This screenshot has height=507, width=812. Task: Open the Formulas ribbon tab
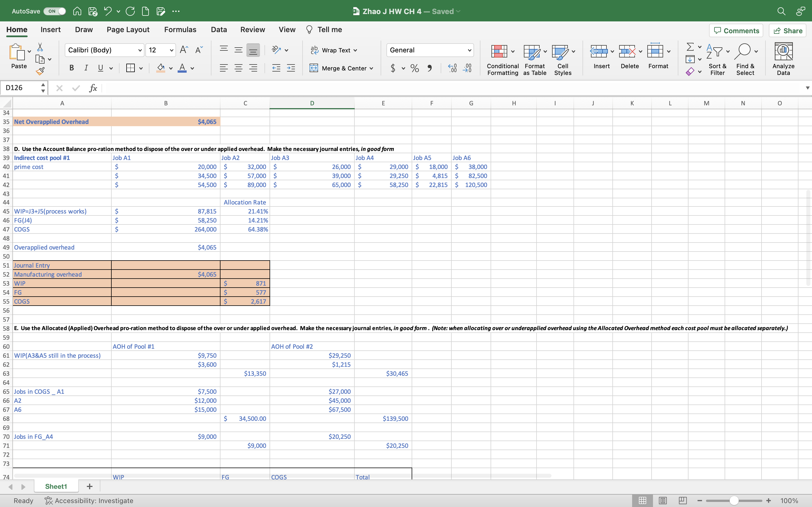(180, 30)
